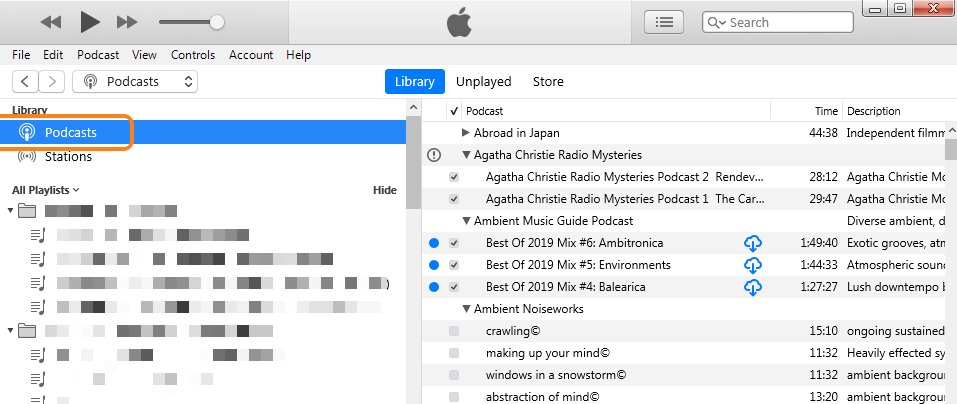Open the search magnifier options
957x404 pixels.
tap(717, 23)
